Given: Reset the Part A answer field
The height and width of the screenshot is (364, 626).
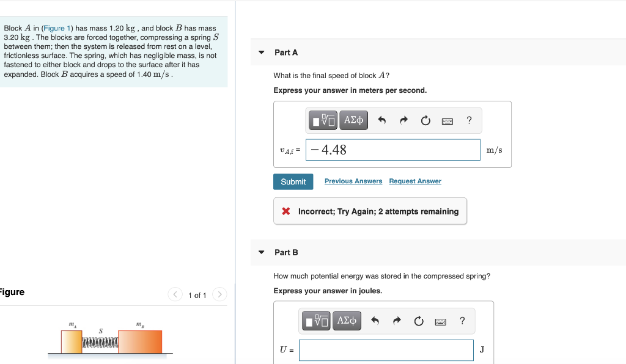Looking at the screenshot, I should tap(425, 120).
